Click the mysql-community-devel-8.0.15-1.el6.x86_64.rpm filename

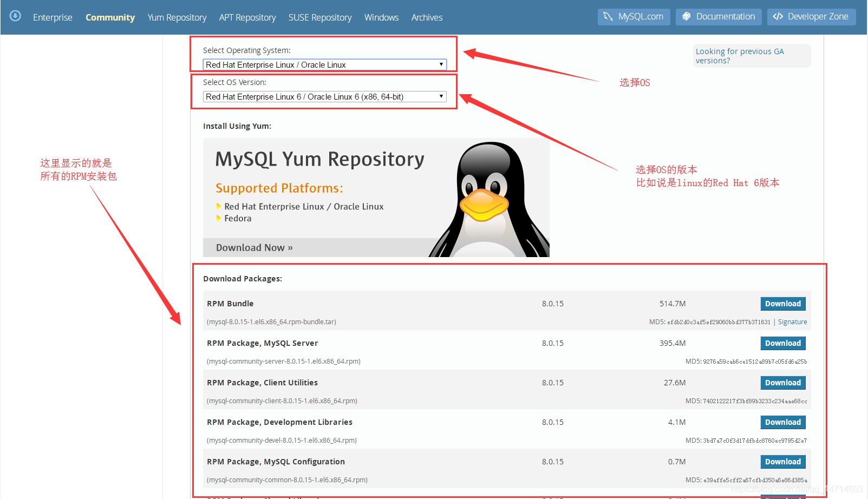(282, 441)
